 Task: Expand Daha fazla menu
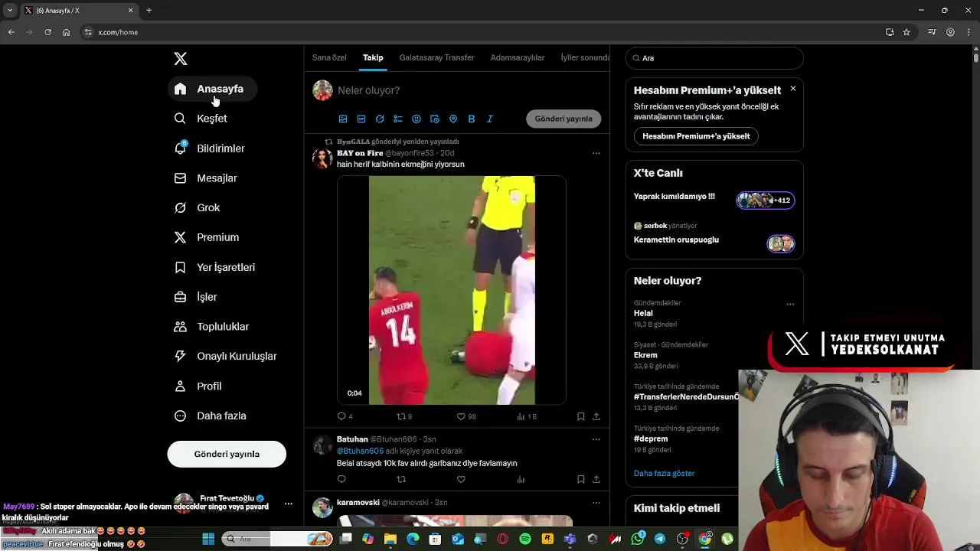[x=210, y=416]
